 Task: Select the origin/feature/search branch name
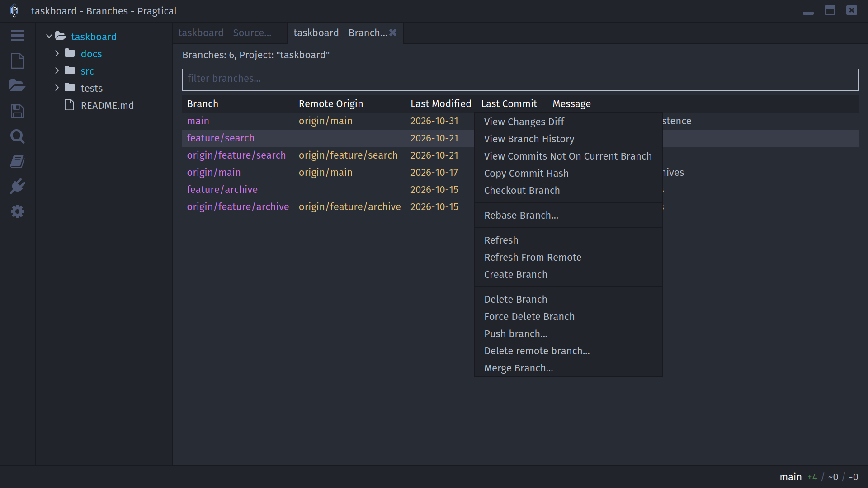236,155
